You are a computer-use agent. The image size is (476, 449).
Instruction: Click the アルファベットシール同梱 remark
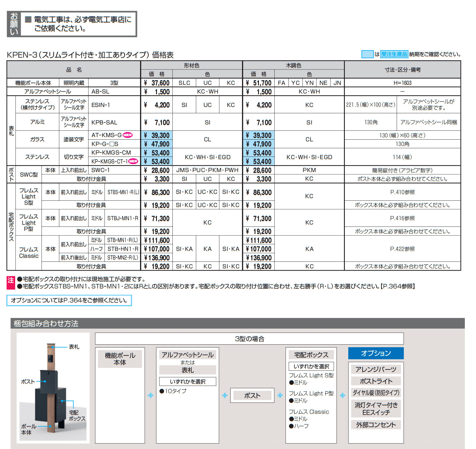(428, 122)
